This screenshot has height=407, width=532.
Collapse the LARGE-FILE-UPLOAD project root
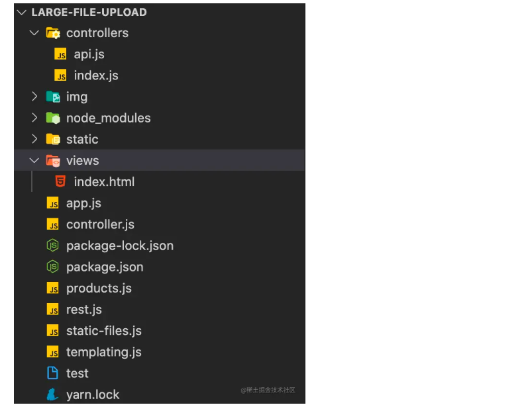(x=22, y=12)
